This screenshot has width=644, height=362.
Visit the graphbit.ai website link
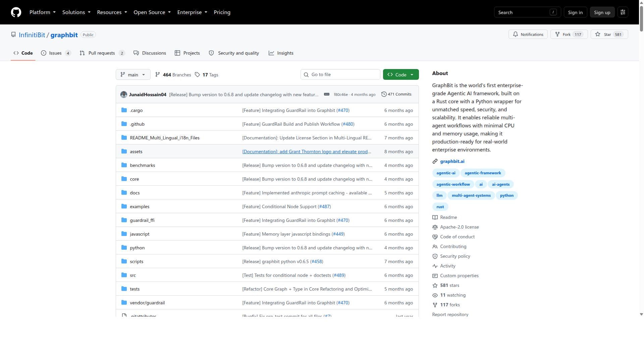[x=452, y=162]
